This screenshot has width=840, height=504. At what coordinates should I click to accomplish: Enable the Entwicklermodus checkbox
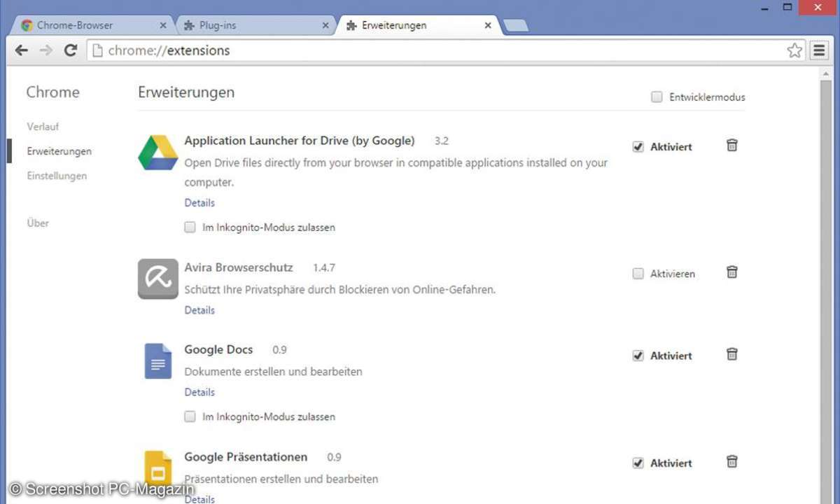coord(657,97)
